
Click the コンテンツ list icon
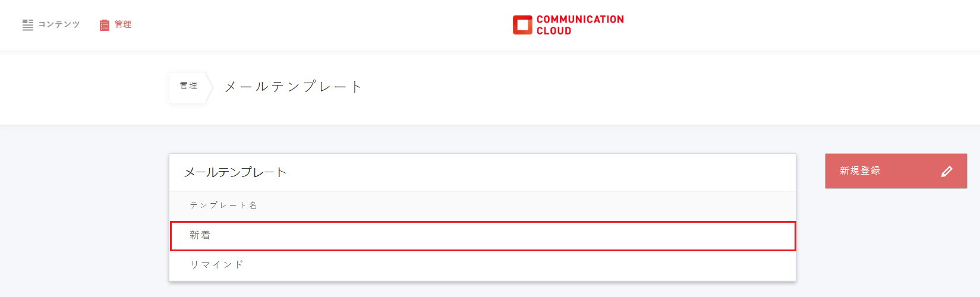pos(28,24)
